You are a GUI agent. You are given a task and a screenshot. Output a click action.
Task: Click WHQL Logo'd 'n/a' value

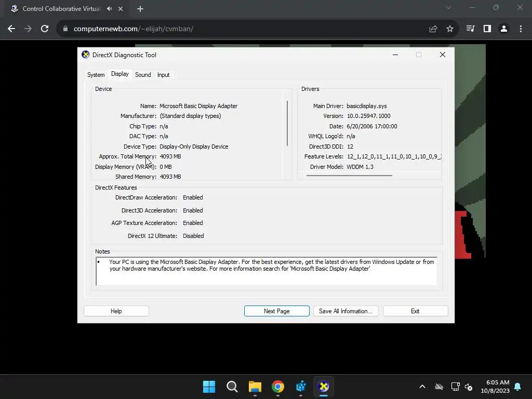[351, 136]
